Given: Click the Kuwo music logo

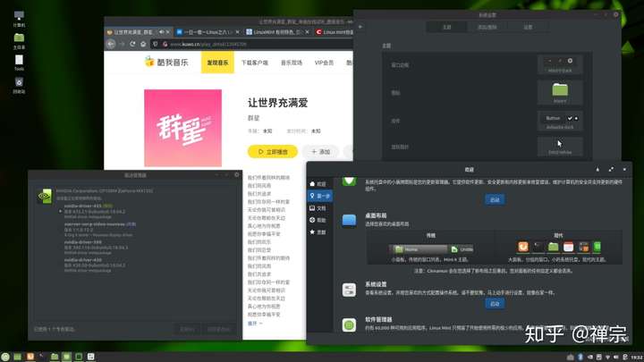Looking at the screenshot, I should [166, 62].
